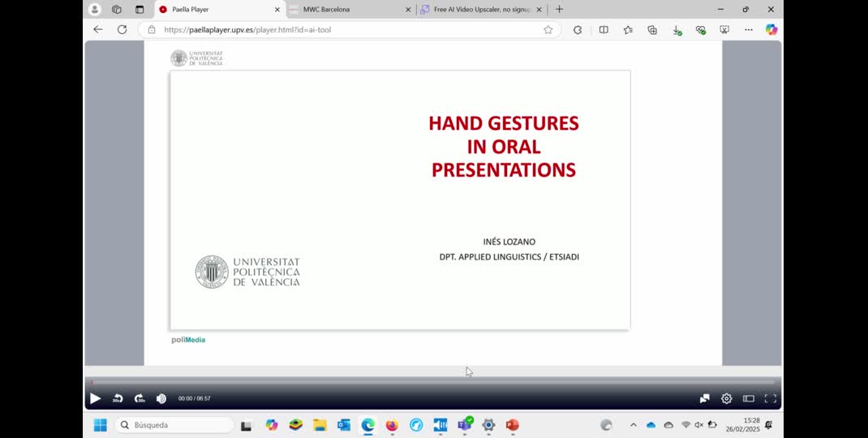Go back to previous page
This screenshot has width=868, height=438.
[98, 29]
